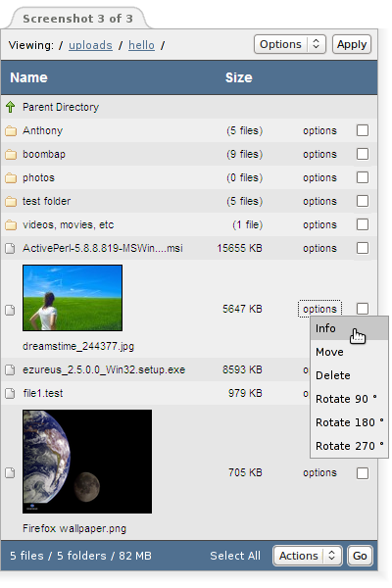
Task: Choose Delete from the options menu
Action: 349,375
